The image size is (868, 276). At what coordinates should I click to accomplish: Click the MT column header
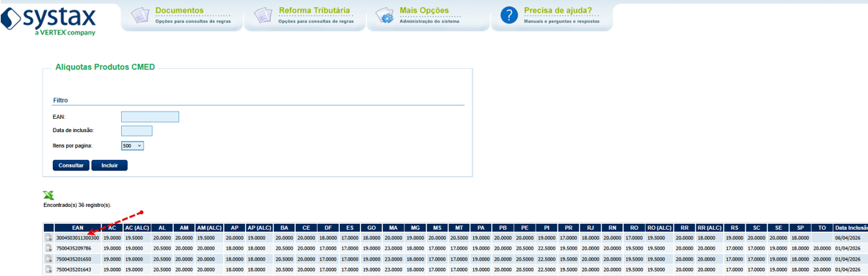459,228
